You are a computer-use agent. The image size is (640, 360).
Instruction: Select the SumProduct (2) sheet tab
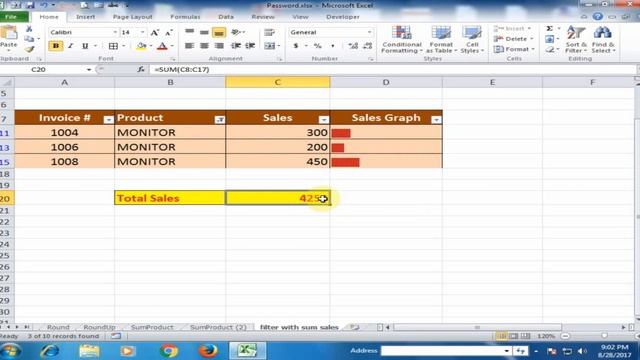[218, 327]
